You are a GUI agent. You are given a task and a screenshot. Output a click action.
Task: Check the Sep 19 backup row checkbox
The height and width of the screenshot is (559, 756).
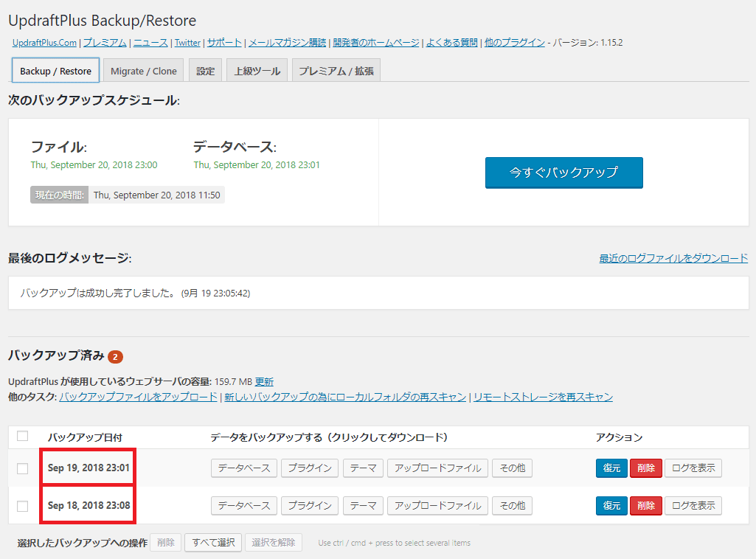[21, 468]
